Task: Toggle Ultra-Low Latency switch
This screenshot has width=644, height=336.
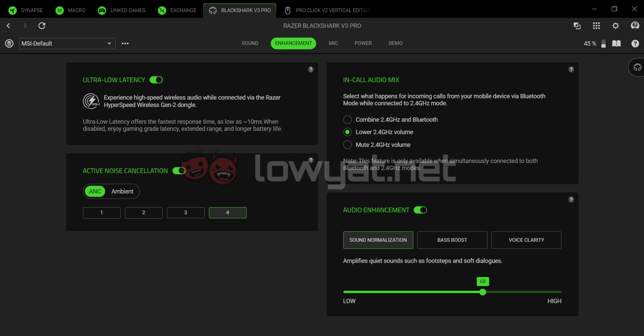Action: click(156, 80)
